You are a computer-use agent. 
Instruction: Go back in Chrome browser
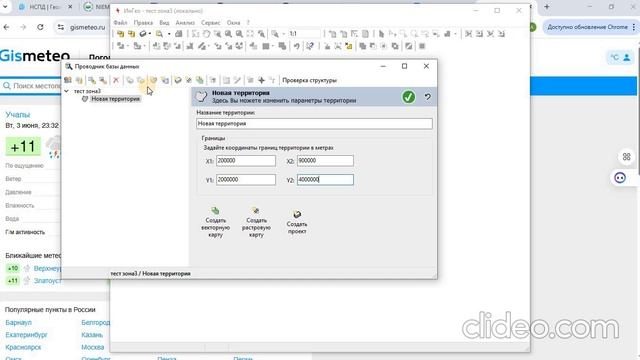tap(7, 27)
